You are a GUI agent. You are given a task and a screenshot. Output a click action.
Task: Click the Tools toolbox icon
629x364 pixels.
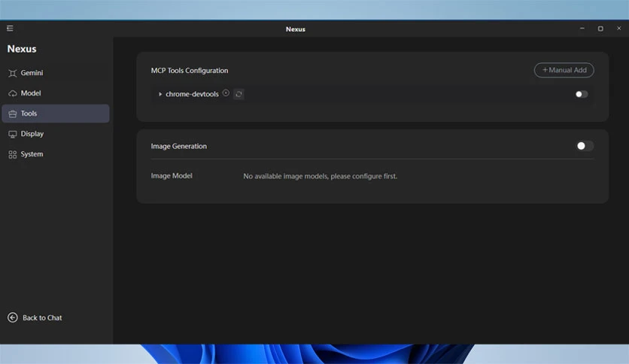coord(13,114)
